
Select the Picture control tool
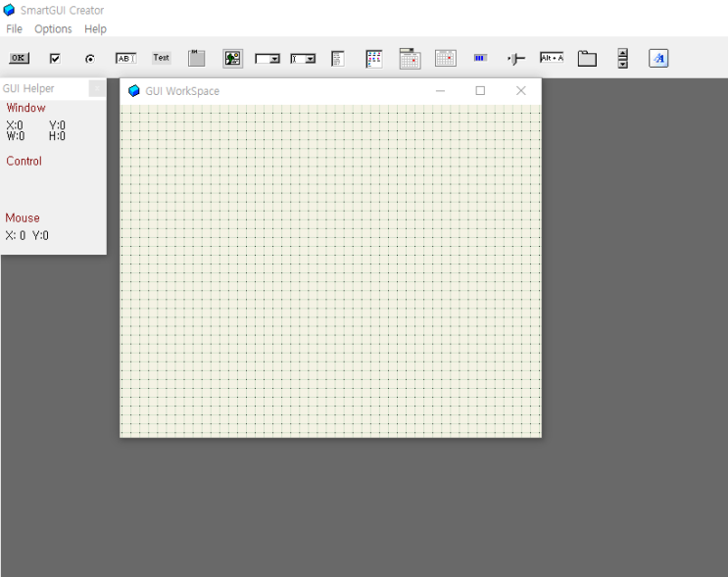232,59
